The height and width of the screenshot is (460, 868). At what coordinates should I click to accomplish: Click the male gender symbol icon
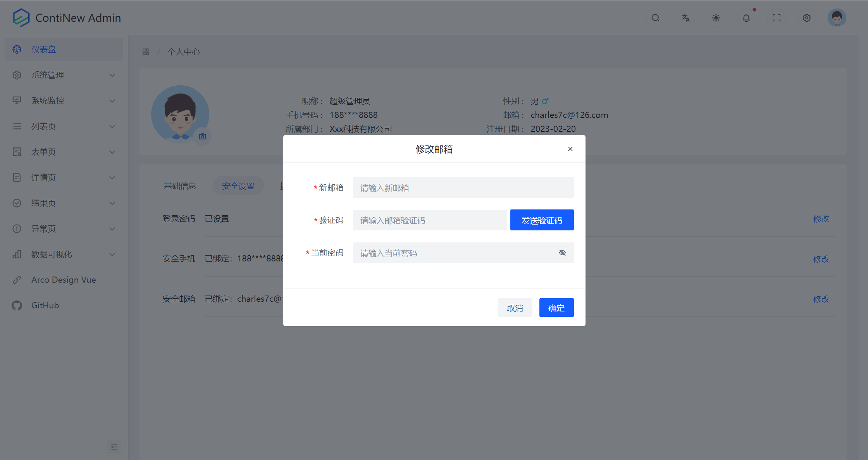pyautogui.click(x=545, y=101)
